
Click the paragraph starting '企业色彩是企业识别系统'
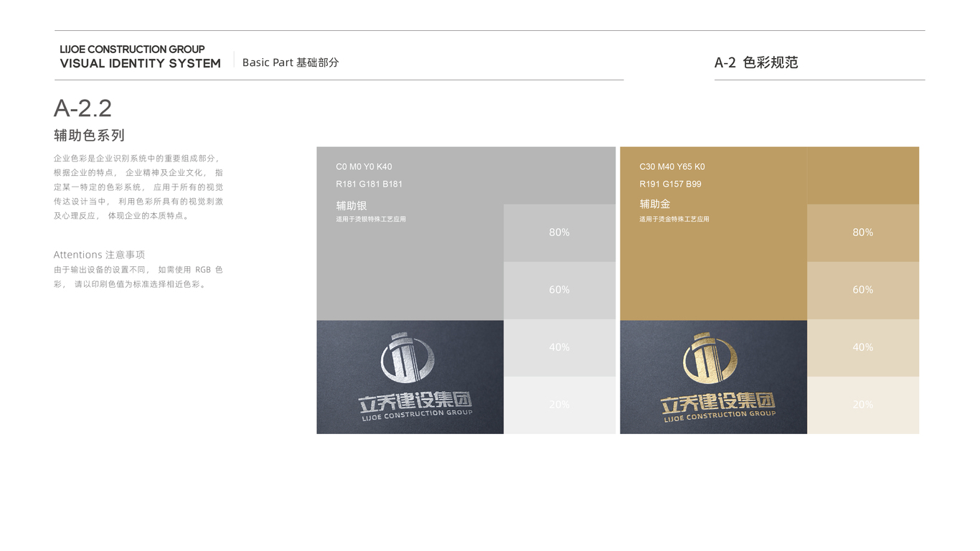pyautogui.click(x=138, y=187)
